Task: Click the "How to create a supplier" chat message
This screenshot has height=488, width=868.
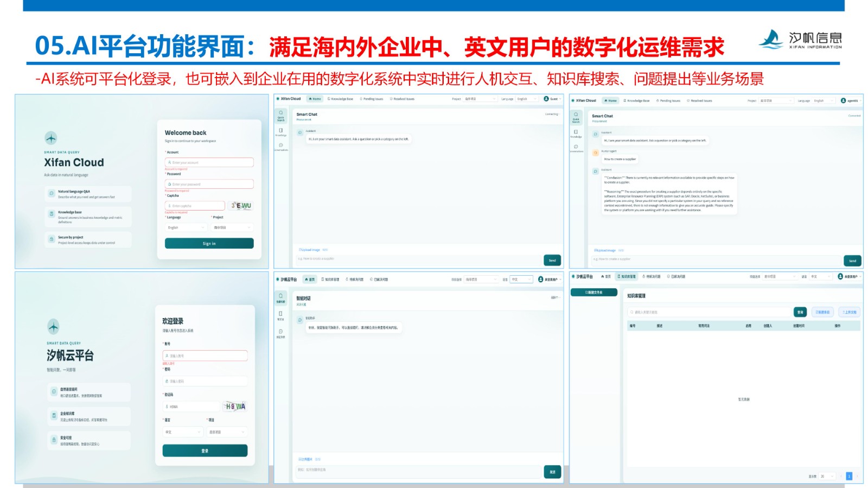Action: [x=620, y=159]
